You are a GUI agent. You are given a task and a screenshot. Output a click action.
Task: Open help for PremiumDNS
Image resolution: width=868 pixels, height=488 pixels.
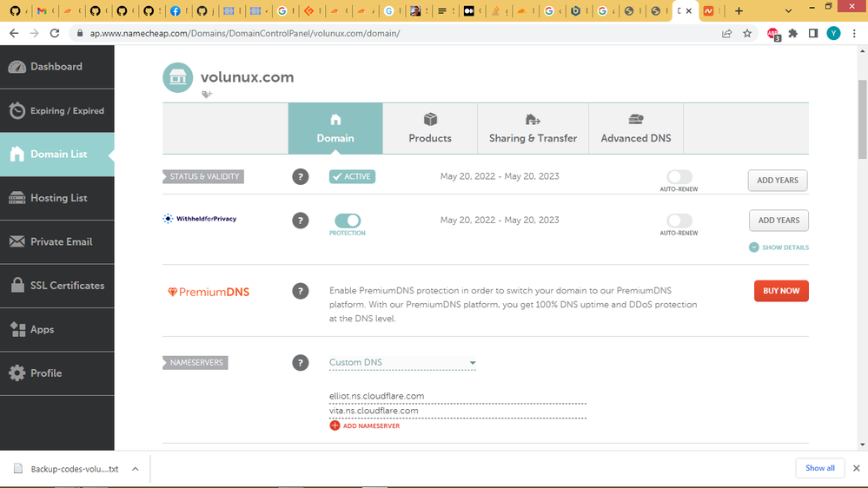300,291
